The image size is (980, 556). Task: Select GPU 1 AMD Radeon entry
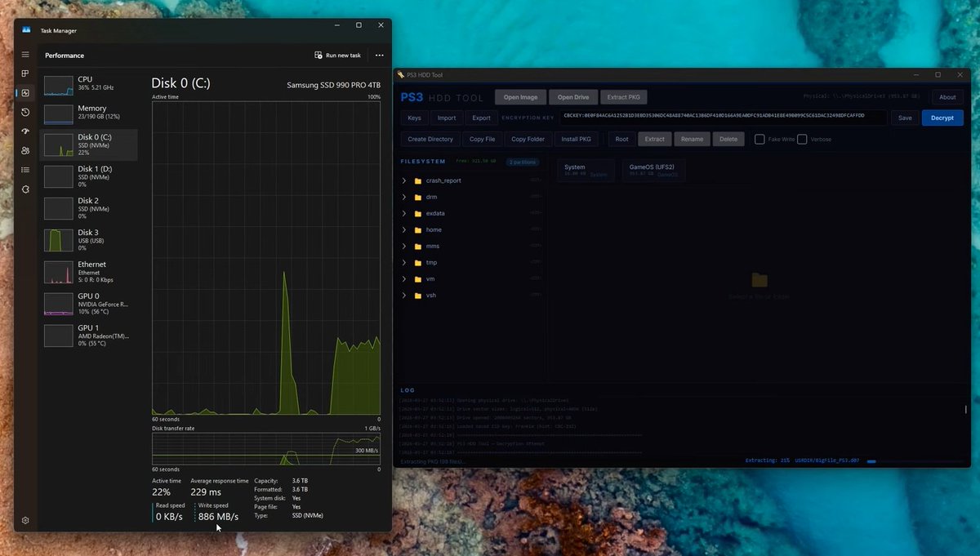[x=89, y=336]
